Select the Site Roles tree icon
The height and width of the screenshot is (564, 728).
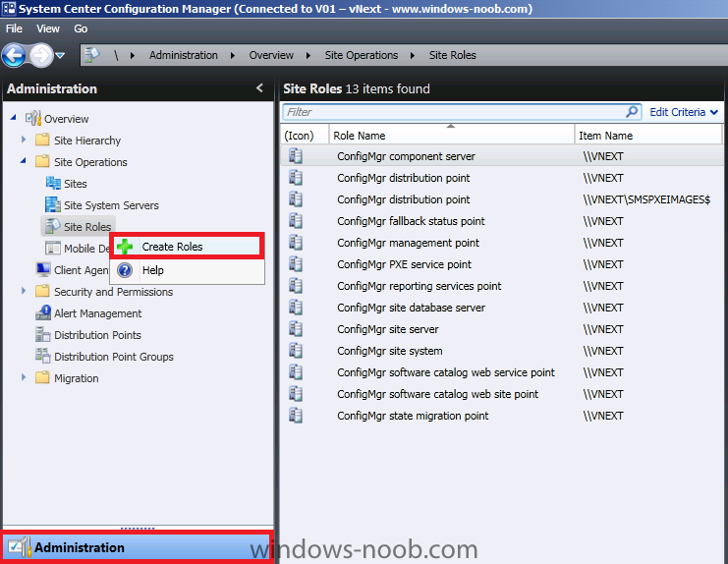click(53, 226)
